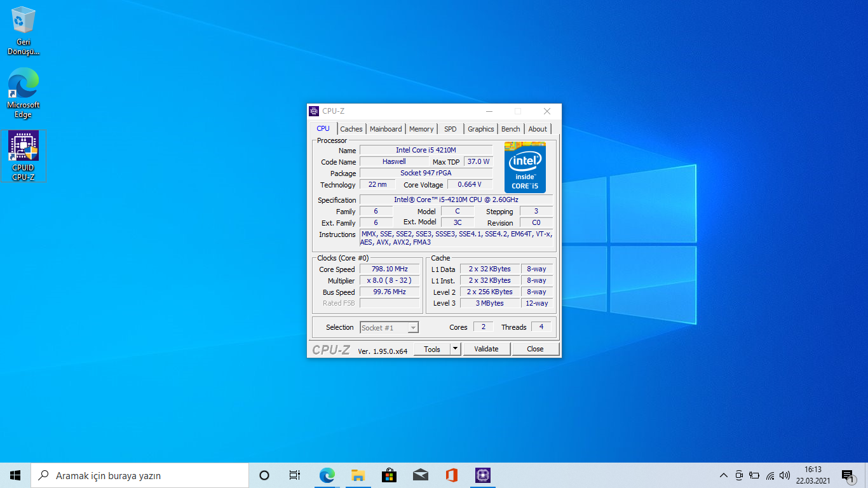Click the taskbar search box
The width and height of the screenshot is (868, 488).
coord(140,475)
